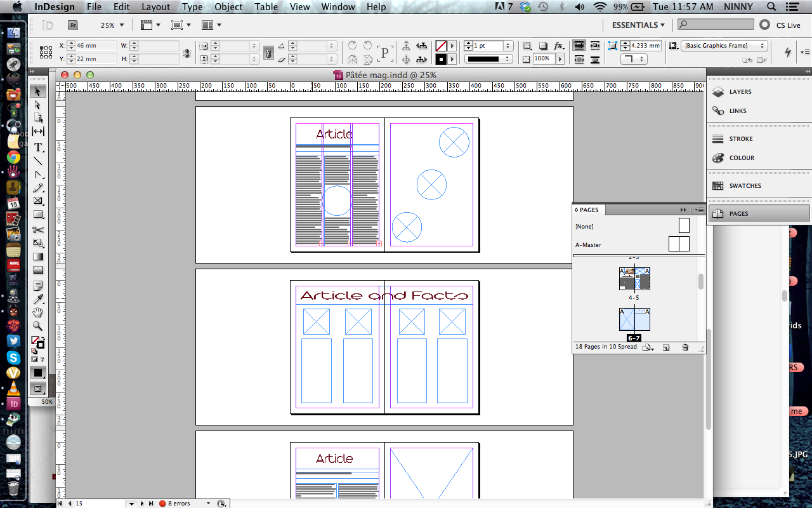812x508 pixels.
Task: Open the Object menu
Action: (x=228, y=7)
